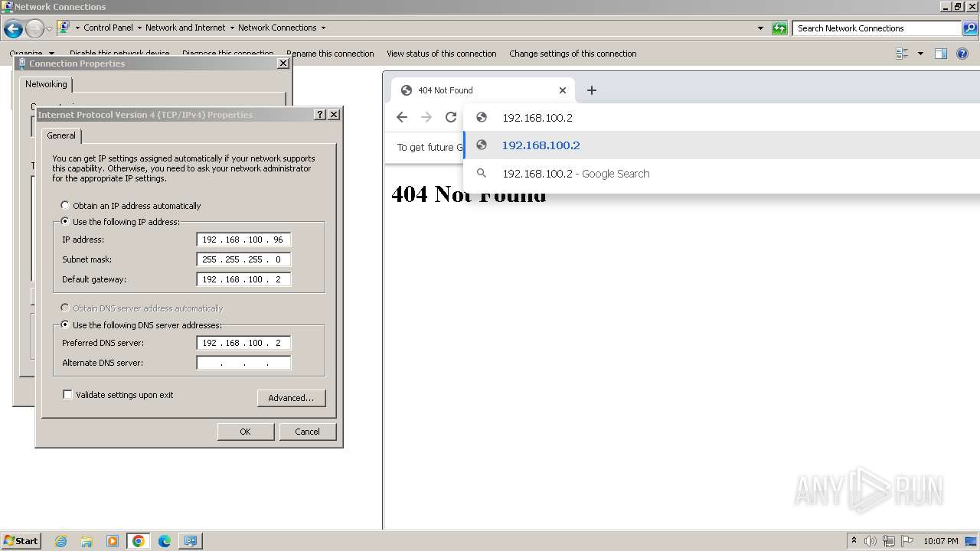Select Use the following IP address
980x551 pixels.
pyautogui.click(x=120, y=222)
